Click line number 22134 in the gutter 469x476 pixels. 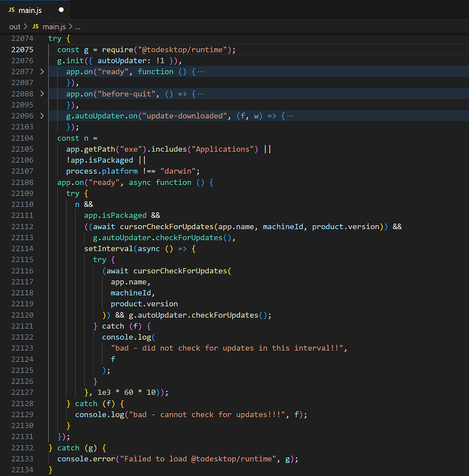[22, 469]
